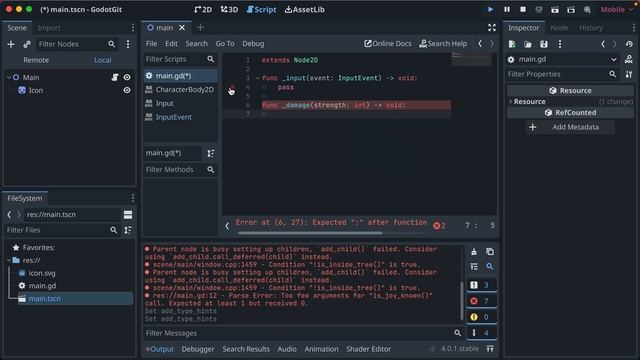The height and width of the screenshot is (360, 640).
Task: Go to previous edited script location
Action: coord(480,44)
